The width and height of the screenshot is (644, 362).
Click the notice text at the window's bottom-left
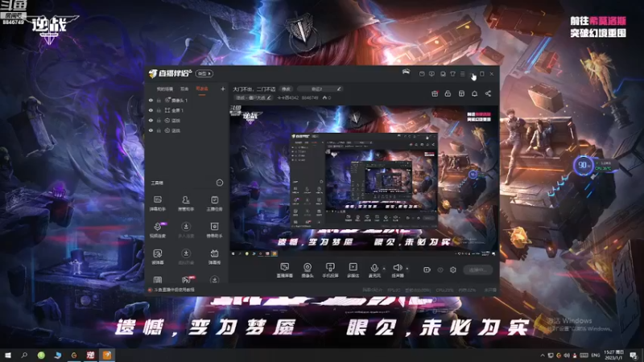[174, 290]
